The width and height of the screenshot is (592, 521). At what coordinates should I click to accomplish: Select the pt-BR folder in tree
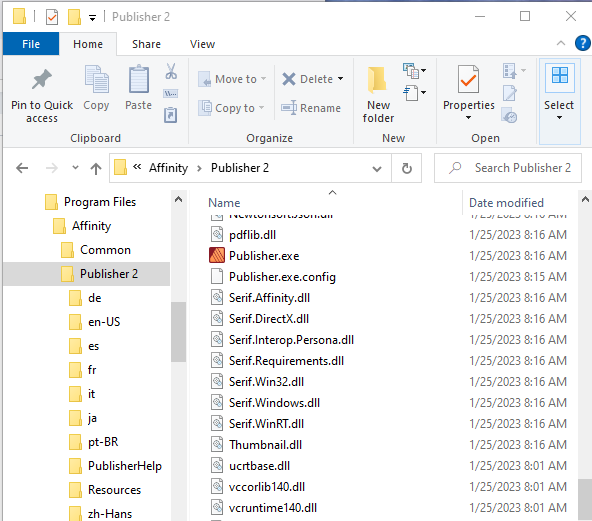tap(94, 442)
